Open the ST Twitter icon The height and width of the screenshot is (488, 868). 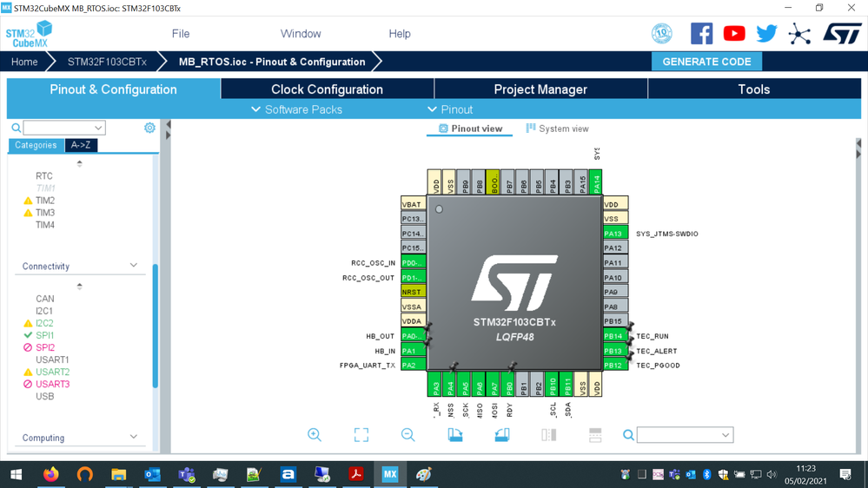[766, 34]
